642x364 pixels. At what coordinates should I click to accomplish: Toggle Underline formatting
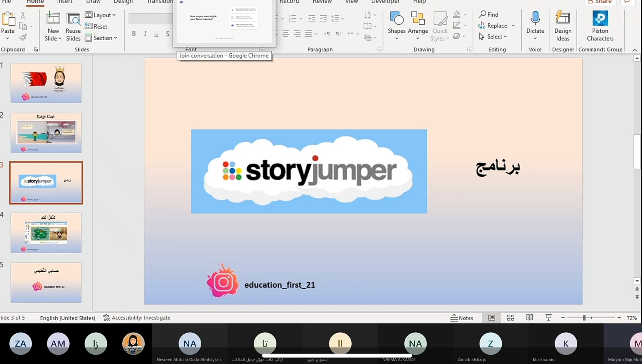click(x=156, y=33)
